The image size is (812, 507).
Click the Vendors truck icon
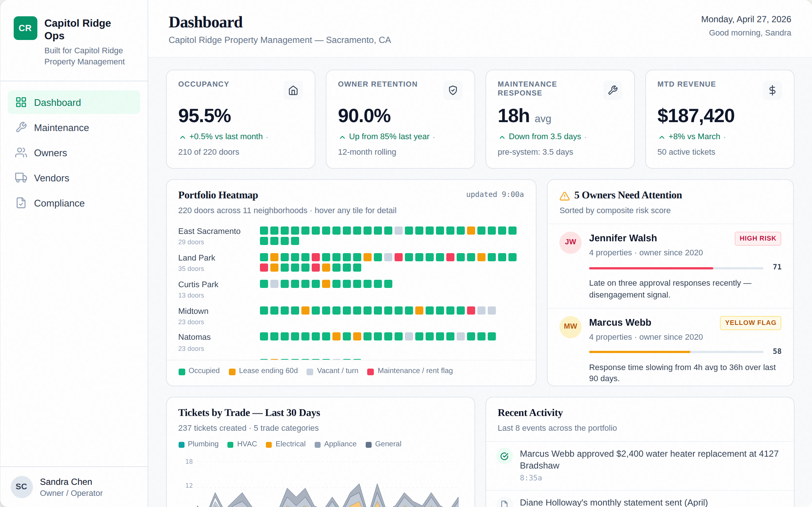pos(21,178)
